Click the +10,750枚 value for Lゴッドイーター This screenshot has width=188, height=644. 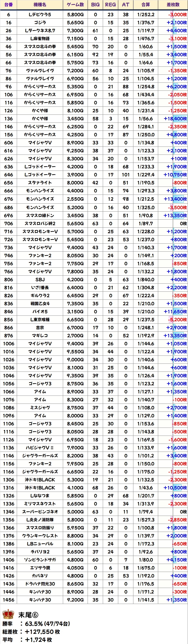[x=175, y=175]
